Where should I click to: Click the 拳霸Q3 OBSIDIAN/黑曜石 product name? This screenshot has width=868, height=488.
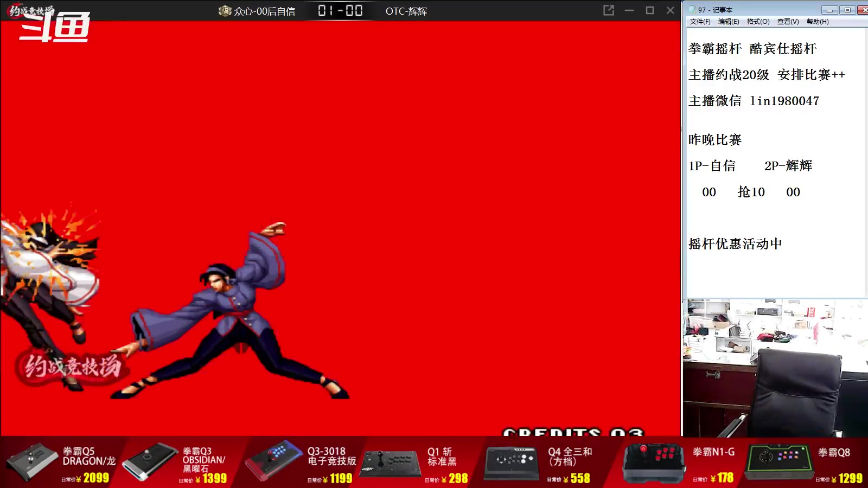tap(203, 460)
